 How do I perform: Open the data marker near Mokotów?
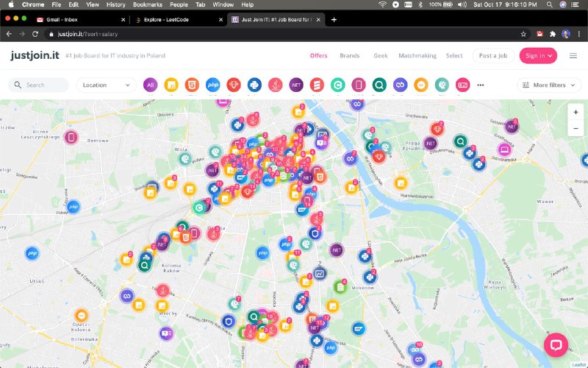coord(340,287)
